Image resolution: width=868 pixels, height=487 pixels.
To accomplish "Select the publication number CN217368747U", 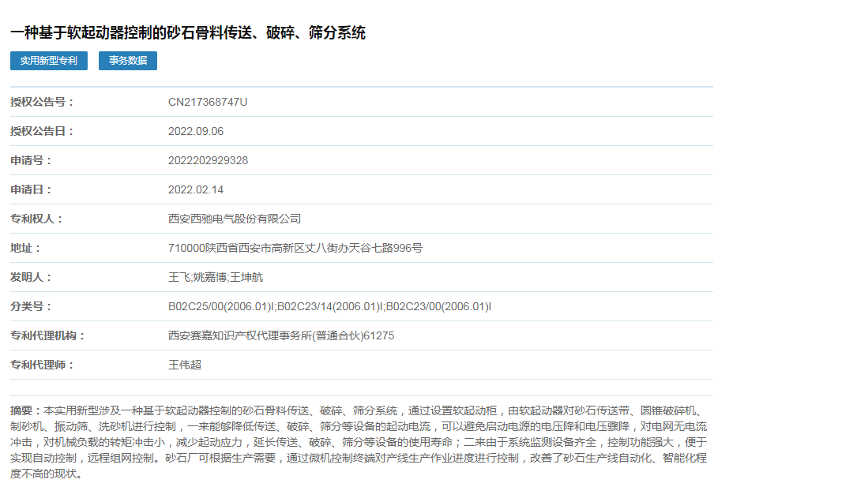I will tap(208, 102).
